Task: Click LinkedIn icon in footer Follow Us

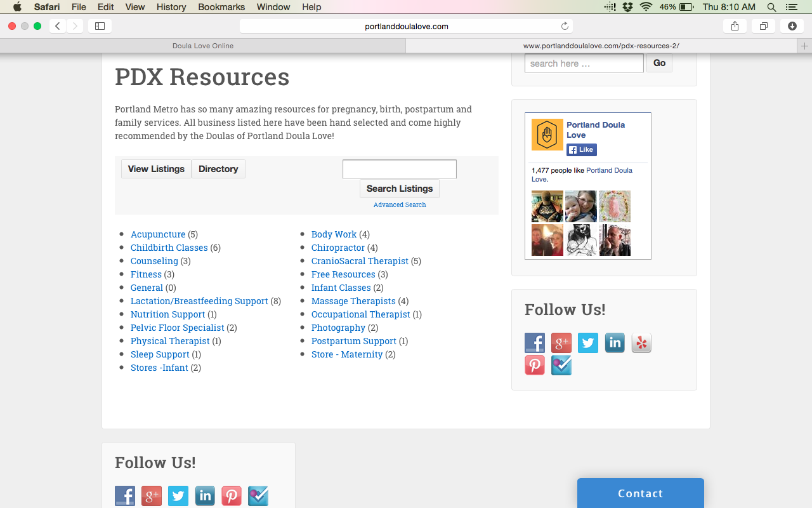Action: point(205,496)
